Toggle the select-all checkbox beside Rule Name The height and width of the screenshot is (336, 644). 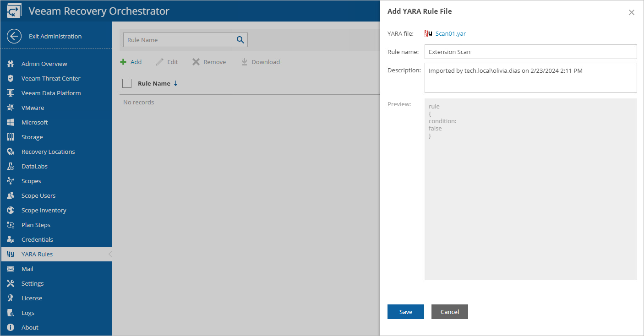[x=127, y=83]
